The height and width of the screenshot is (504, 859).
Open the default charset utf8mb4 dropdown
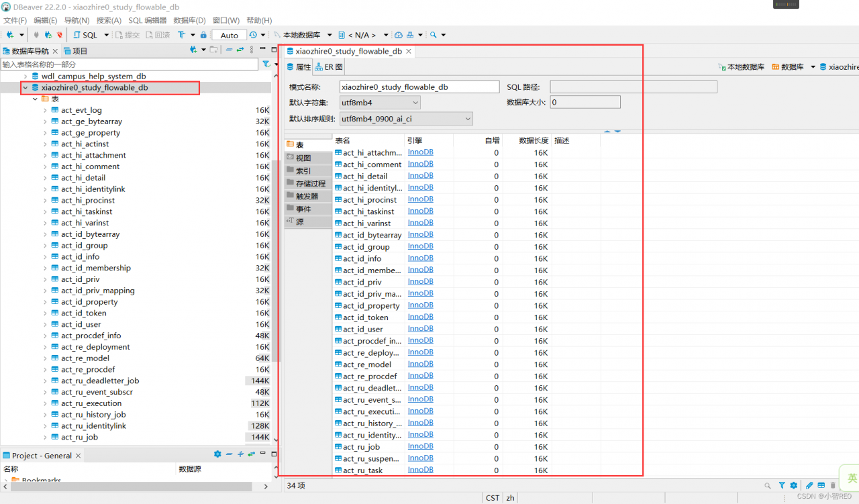pos(380,103)
